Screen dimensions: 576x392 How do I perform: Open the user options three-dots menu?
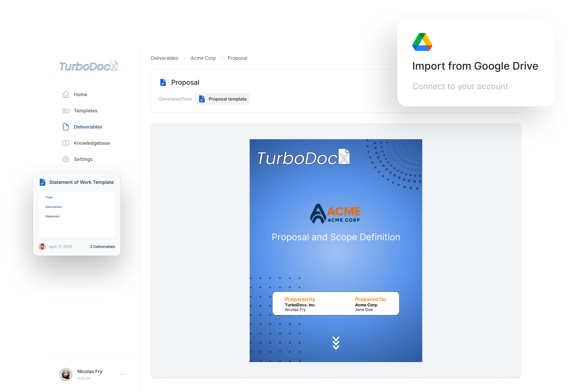123,374
